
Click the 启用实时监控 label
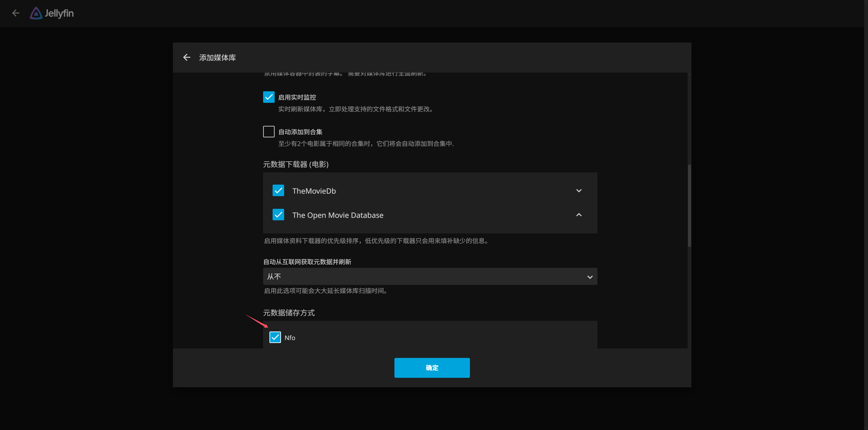(297, 97)
